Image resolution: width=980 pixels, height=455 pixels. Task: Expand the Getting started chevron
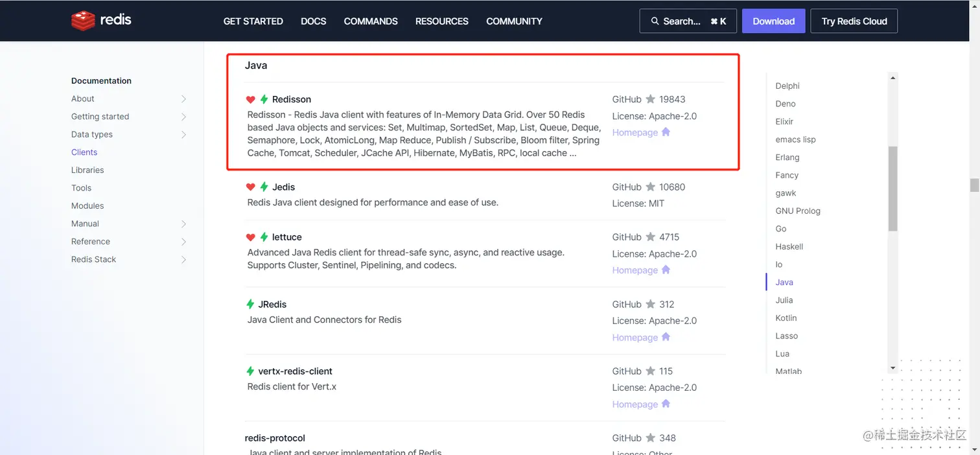click(x=183, y=117)
